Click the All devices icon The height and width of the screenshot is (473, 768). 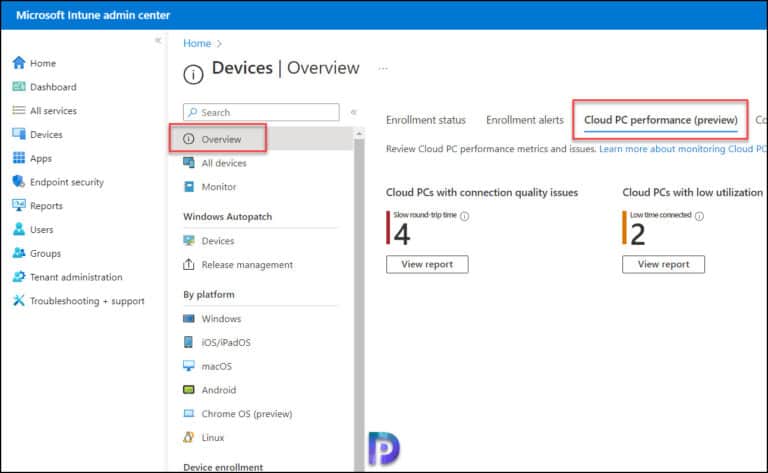pyautogui.click(x=189, y=163)
